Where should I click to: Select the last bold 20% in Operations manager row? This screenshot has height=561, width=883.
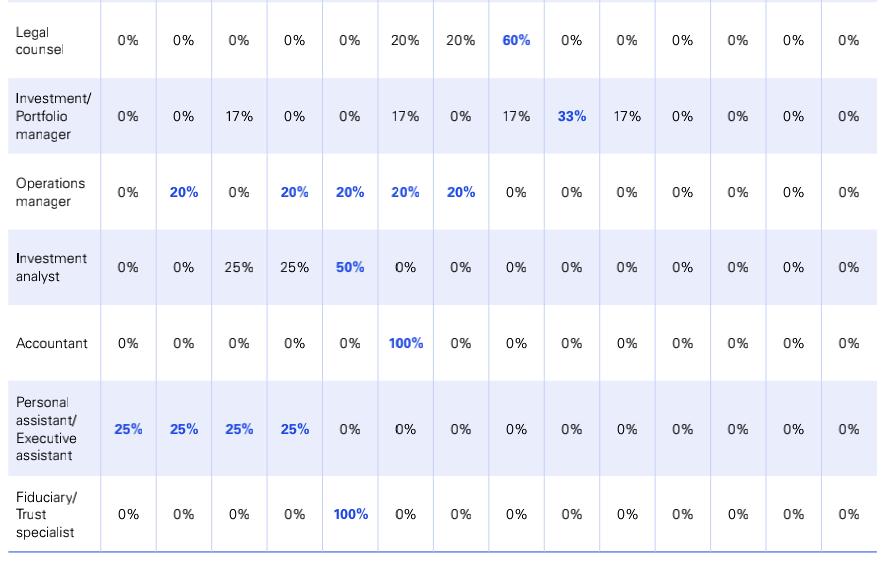[461, 192]
